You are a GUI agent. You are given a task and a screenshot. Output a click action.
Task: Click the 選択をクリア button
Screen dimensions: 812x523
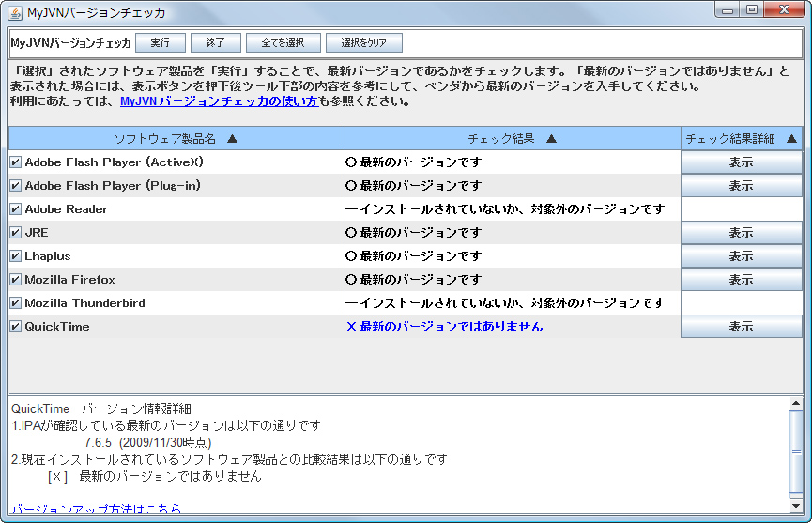(363, 43)
